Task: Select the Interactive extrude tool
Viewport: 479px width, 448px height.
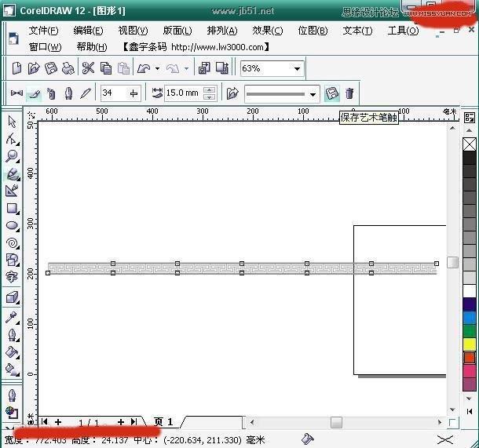Action: tap(13, 297)
